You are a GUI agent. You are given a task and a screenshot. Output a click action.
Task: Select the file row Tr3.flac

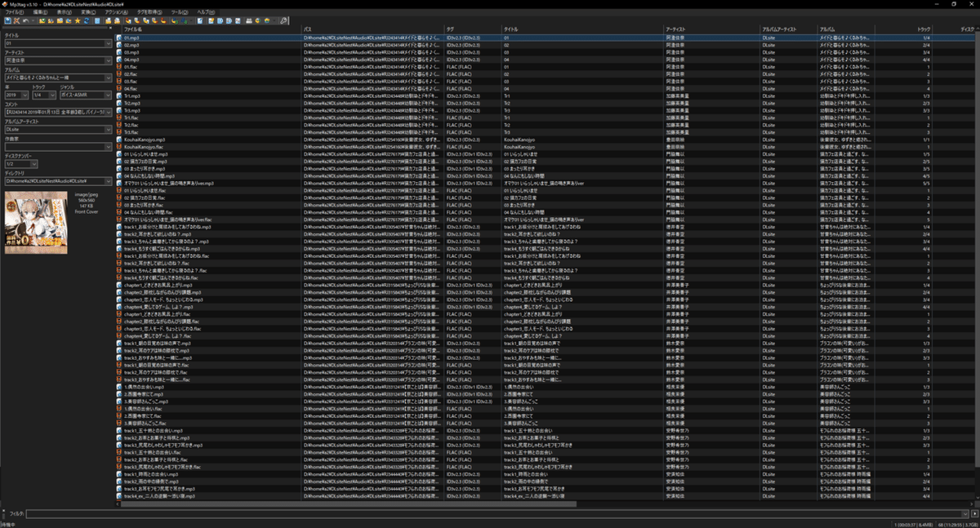click(x=543, y=132)
